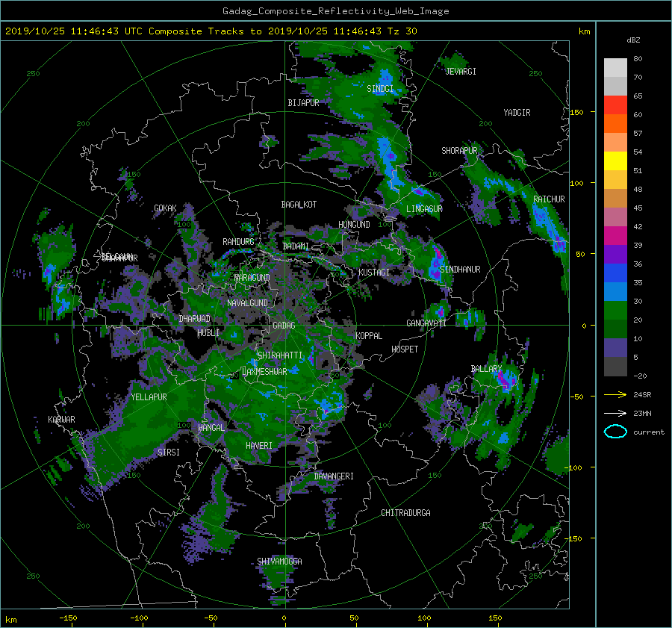Click the LAXMESHWAR city label

(264, 372)
